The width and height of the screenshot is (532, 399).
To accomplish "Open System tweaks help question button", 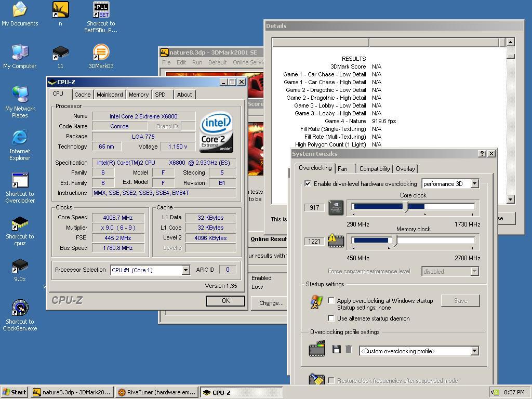I will tap(482, 153).
